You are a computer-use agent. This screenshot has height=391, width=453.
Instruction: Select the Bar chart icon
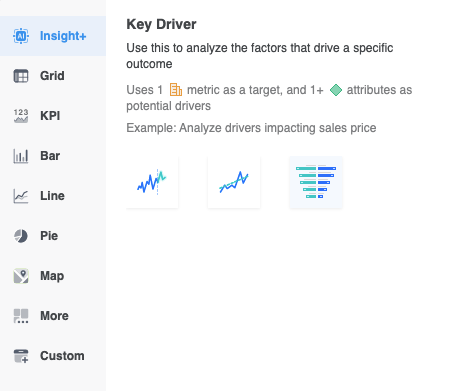point(21,156)
